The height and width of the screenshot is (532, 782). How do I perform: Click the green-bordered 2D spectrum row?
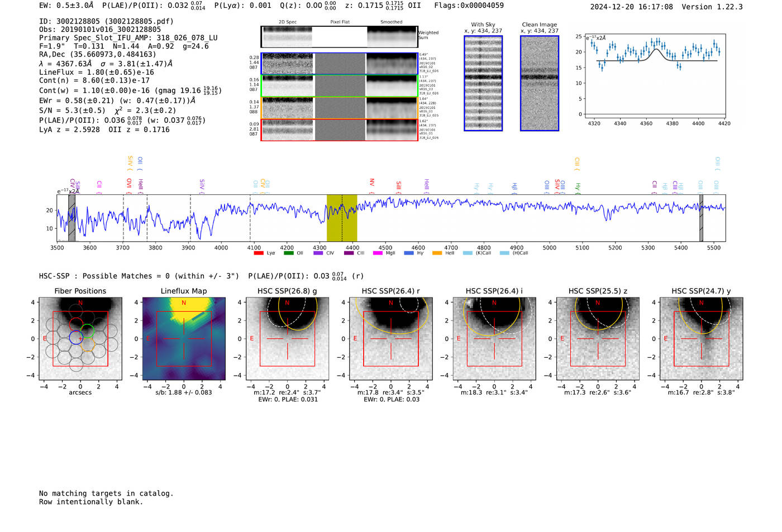point(339,86)
